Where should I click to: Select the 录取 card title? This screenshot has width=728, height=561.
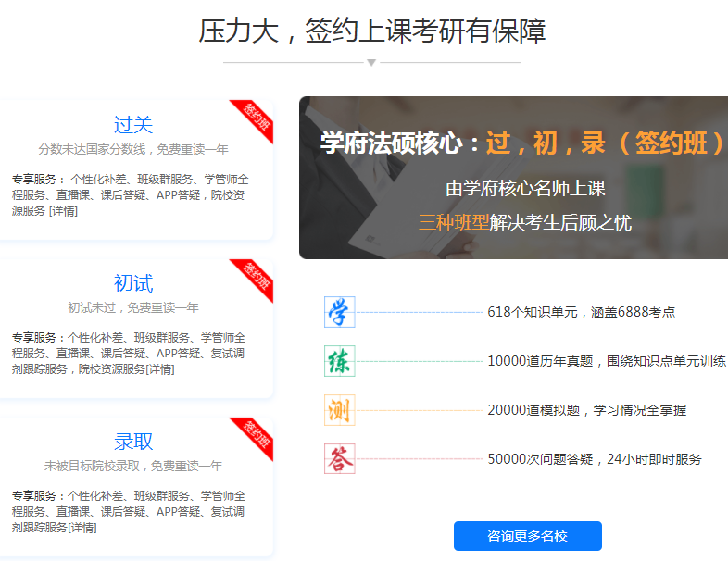pyautogui.click(x=133, y=442)
